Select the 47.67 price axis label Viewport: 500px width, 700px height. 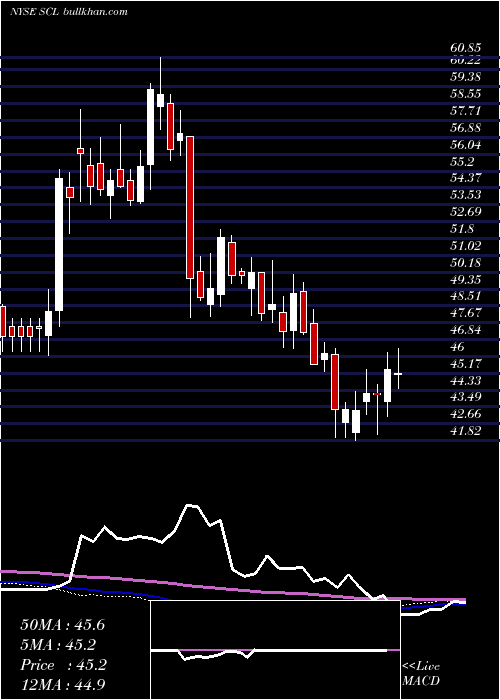(465, 313)
